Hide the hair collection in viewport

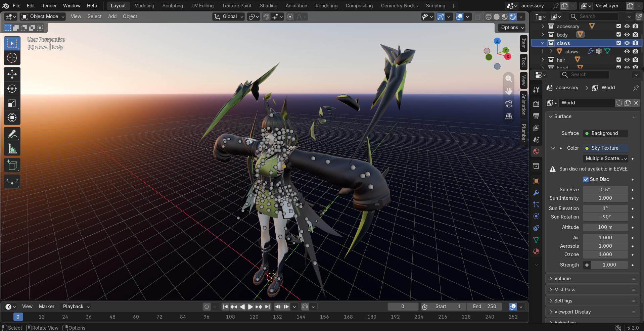(x=627, y=60)
